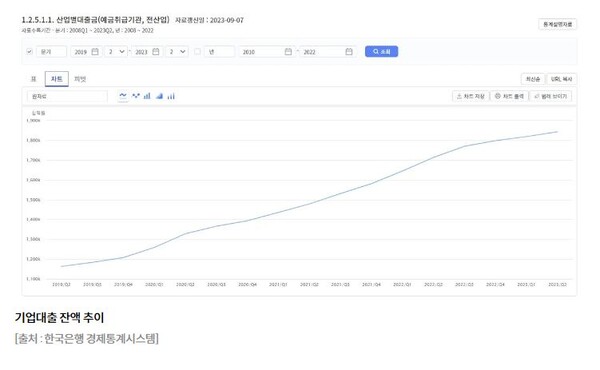
Task: Enable the 년 yearly checkbox
Action: click(x=197, y=51)
